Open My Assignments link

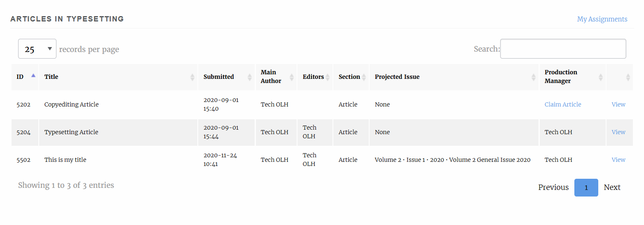click(602, 19)
